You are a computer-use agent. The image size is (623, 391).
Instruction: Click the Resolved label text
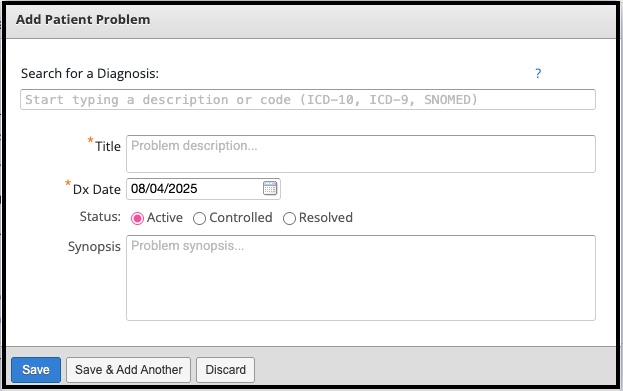point(326,217)
